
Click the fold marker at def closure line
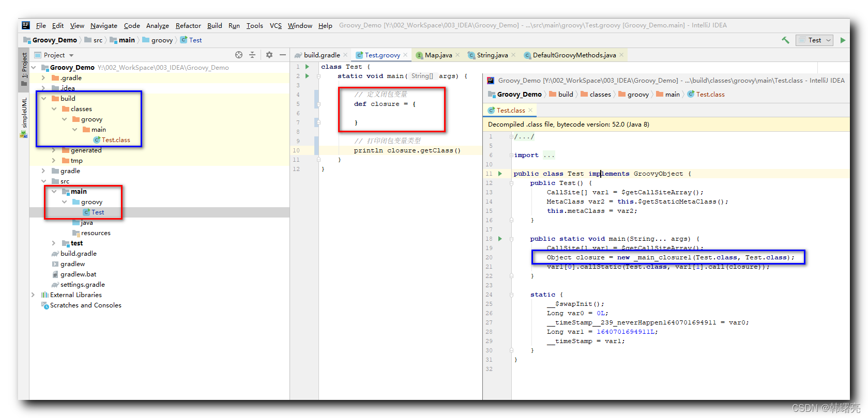pos(319,104)
